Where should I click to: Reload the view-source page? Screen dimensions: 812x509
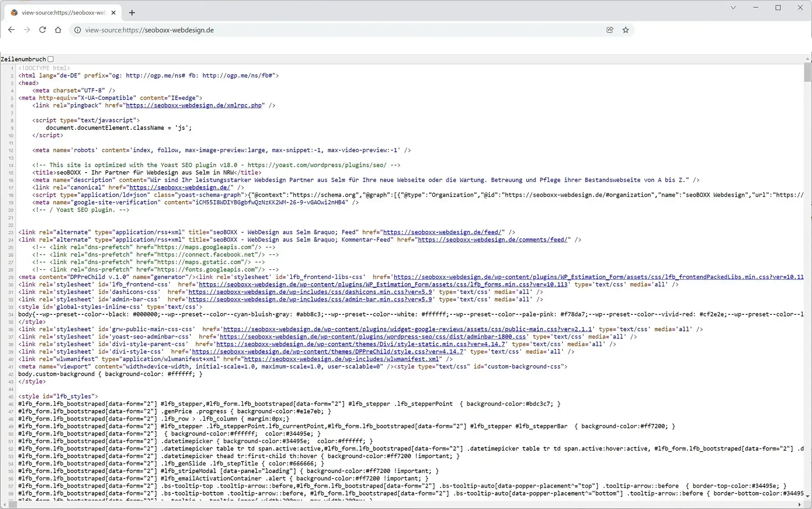pyautogui.click(x=42, y=30)
